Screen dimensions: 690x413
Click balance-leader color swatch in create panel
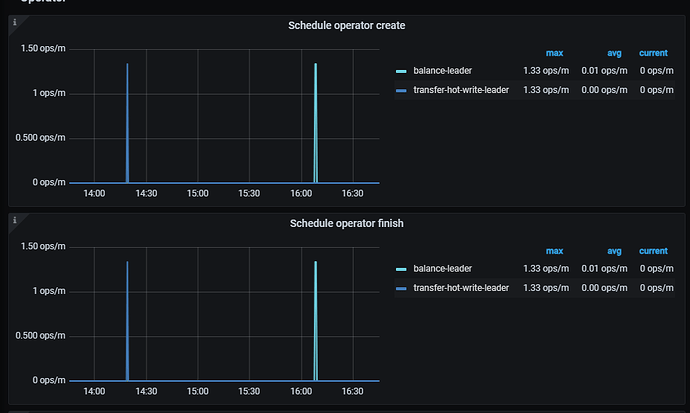(401, 71)
